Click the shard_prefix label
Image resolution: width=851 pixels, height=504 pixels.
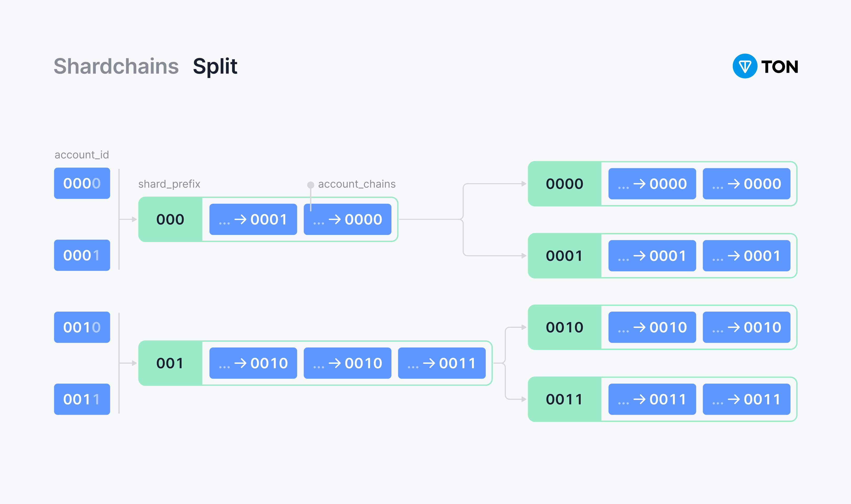point(169,184)
